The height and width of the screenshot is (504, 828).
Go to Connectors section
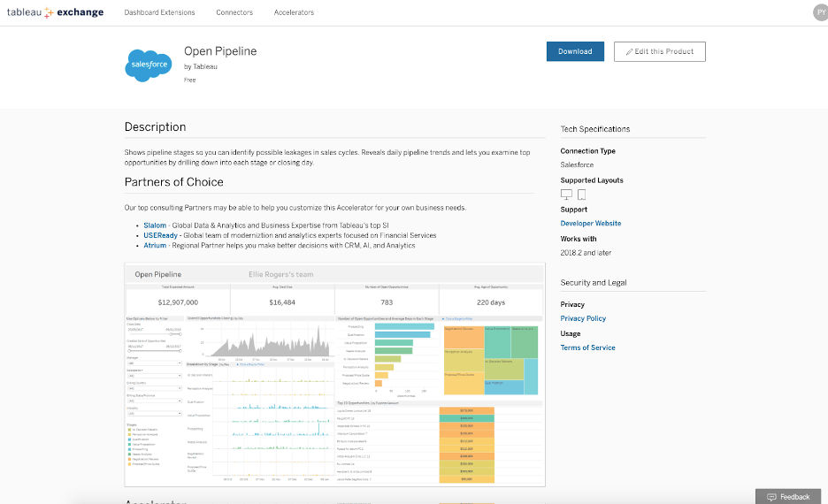(234, 12)
